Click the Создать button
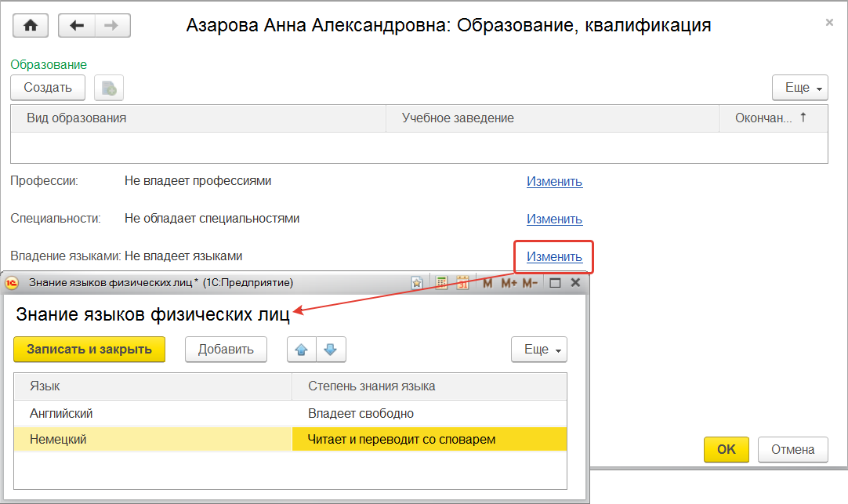This screenshot has height=504, width=848. coord(48,88)
